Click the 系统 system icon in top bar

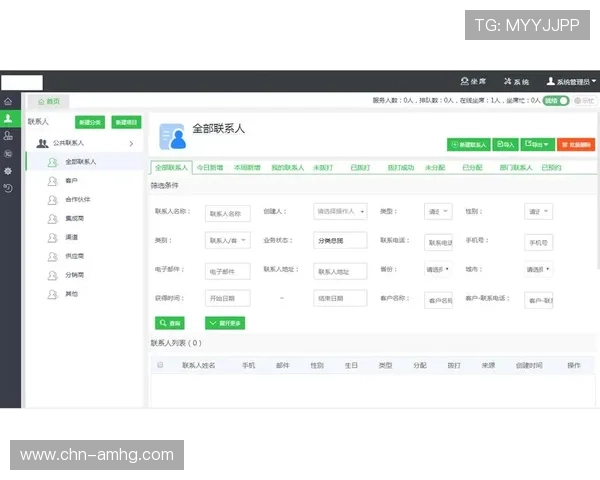tap(508, 81)
